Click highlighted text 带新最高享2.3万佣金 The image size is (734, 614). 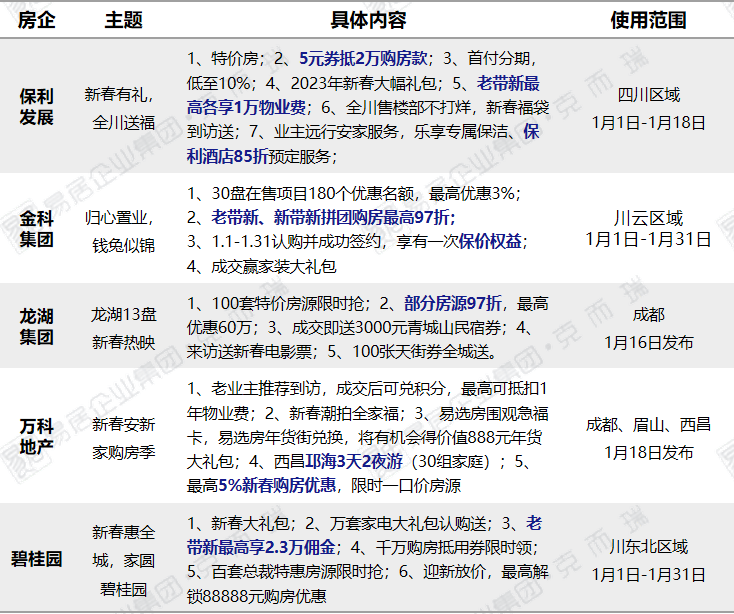[x=261, y=547]
